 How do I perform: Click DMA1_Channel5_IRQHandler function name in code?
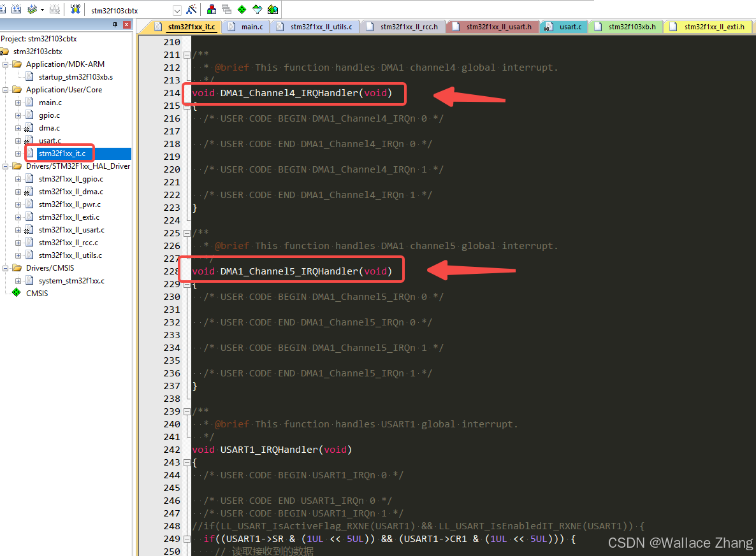tap(289, 271)
